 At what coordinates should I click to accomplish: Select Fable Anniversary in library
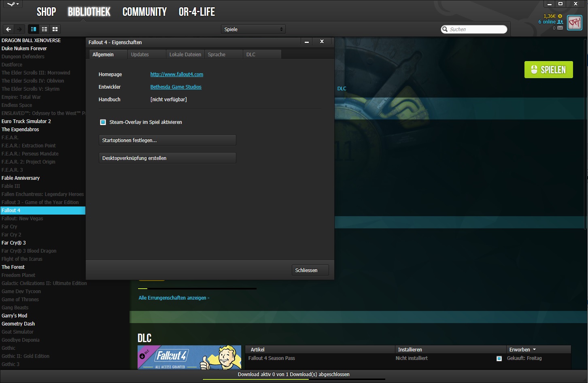[21, 178]
